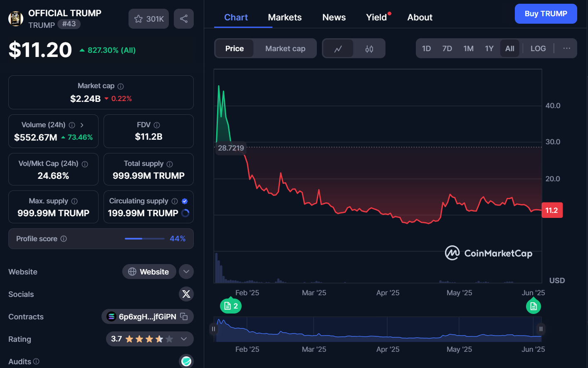Switch to the Chart tab
The image size is (588, 368).
coord(236,17)
